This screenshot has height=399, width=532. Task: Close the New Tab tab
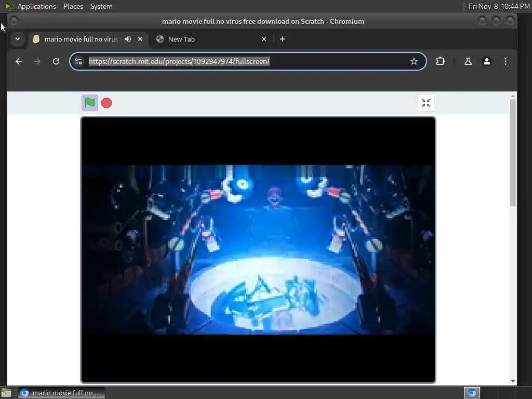coord(264,39)
